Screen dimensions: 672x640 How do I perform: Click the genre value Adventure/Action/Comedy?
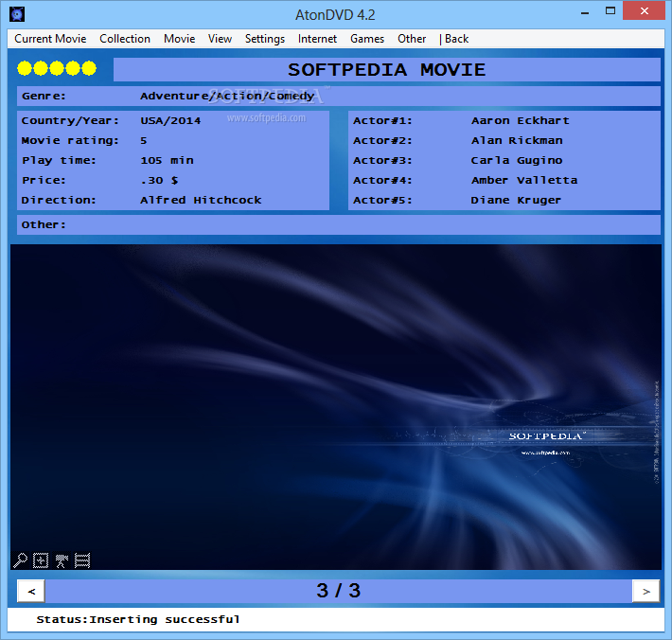tap(227, 96)
